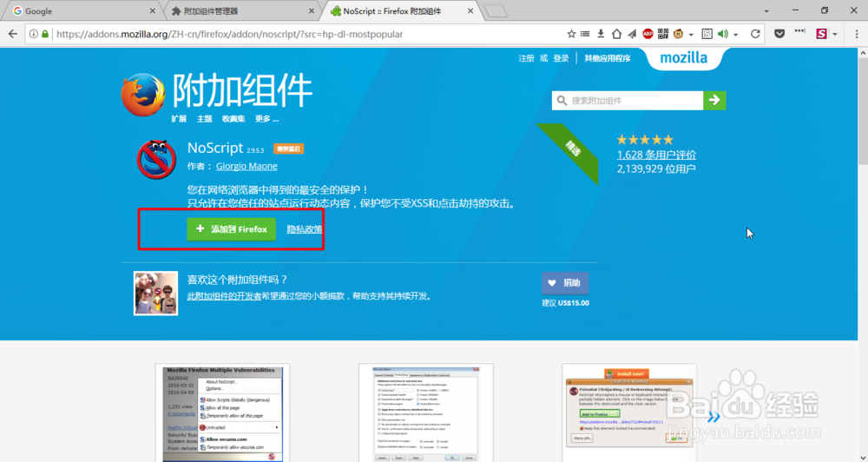This screenshot has width=868, height=462.
Task: Bookmark this page with the star icon
Action: click(x=571, y=35)
